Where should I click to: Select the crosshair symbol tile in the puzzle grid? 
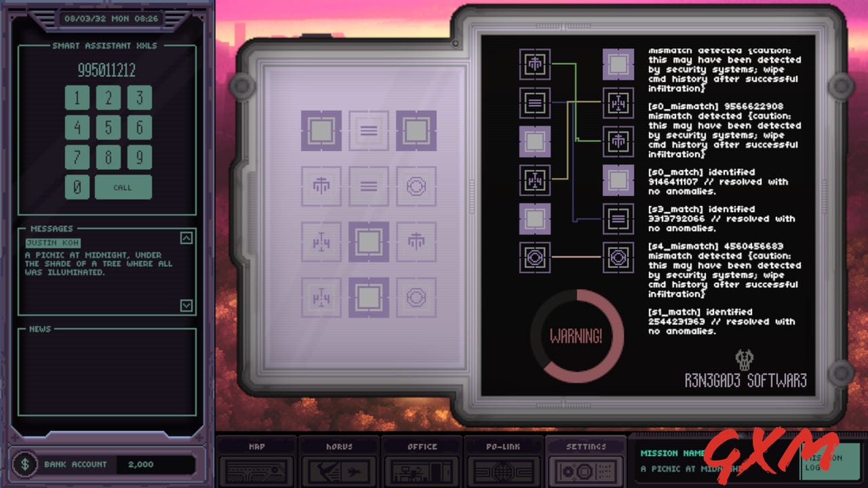click(321, 186)
